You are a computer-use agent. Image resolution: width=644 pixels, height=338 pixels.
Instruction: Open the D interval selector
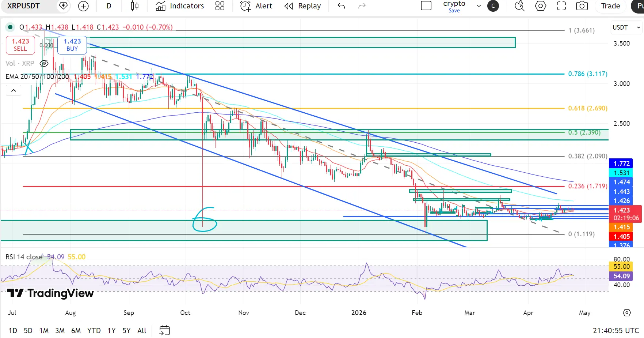click(109, 6)
